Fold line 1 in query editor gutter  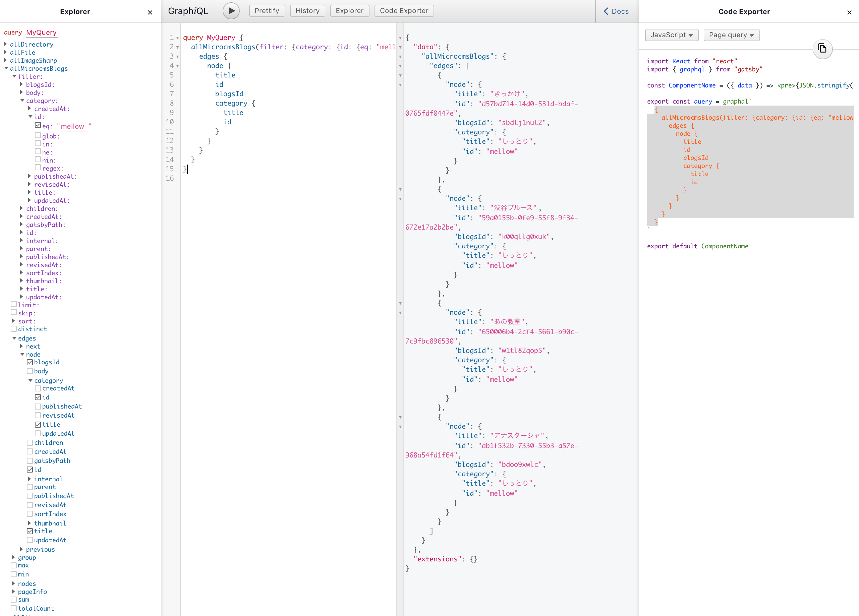(x=177, y=38)
